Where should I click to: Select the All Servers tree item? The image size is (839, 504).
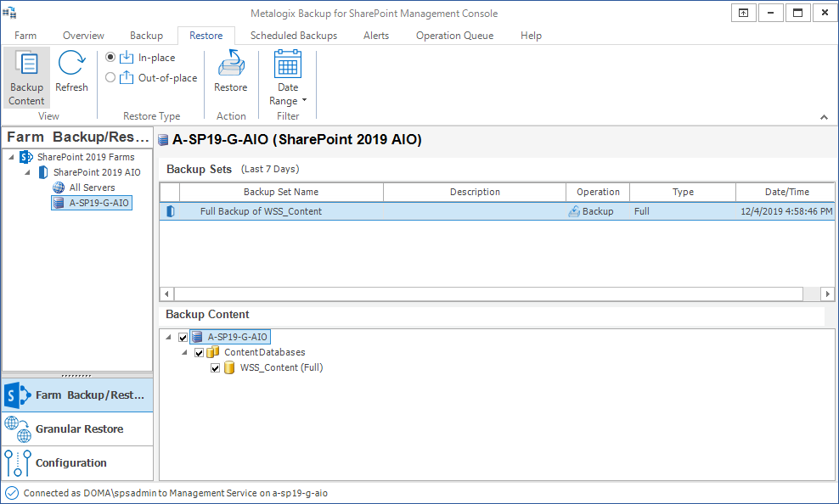(x=92, y=188)
